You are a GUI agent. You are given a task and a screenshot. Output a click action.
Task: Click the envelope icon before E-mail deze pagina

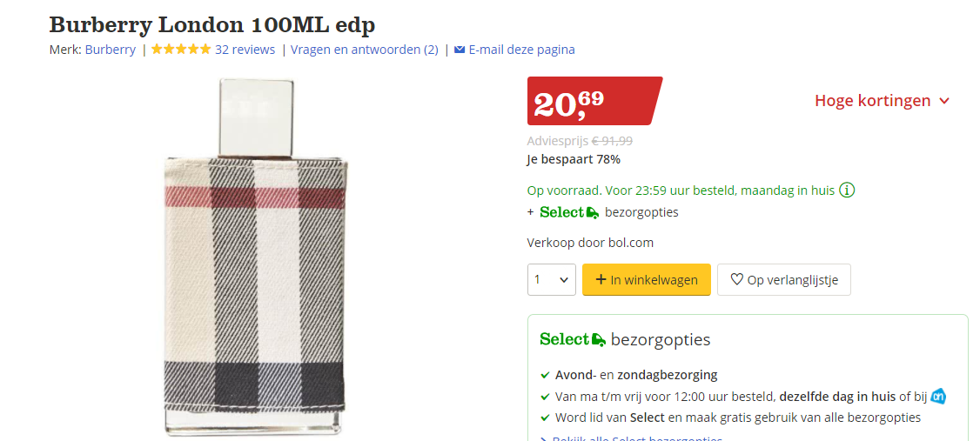(460, 50)
